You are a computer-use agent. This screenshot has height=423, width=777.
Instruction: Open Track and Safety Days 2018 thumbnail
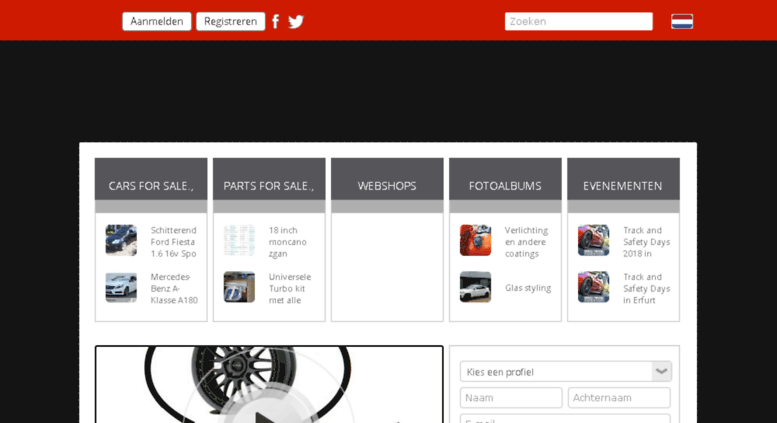594,240
